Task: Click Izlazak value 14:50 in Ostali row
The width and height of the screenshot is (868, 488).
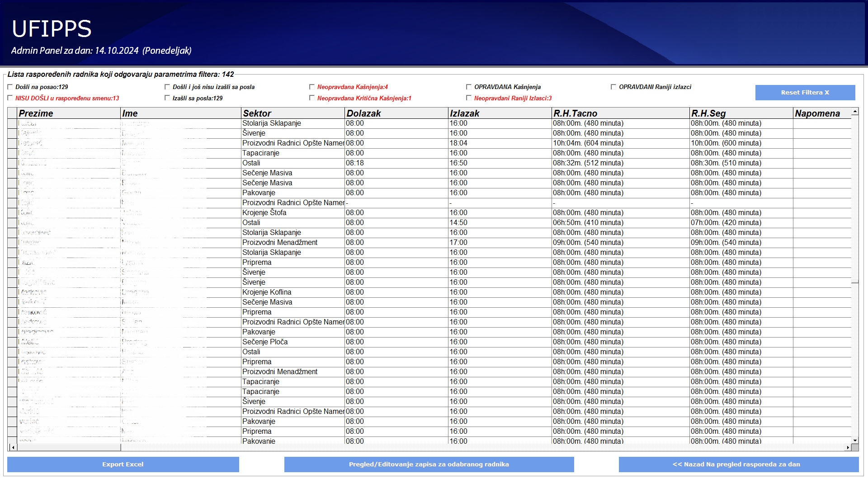Action: [x=500, y=223]
